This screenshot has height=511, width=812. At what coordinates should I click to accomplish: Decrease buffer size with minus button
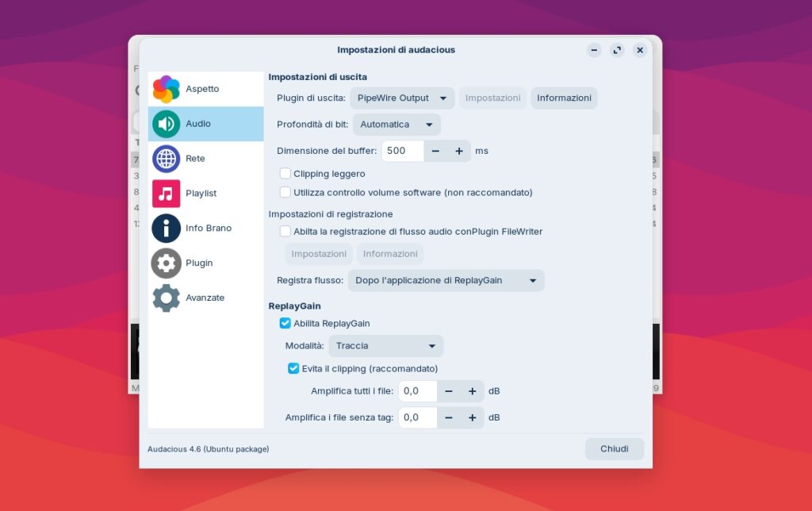[435, 151]
